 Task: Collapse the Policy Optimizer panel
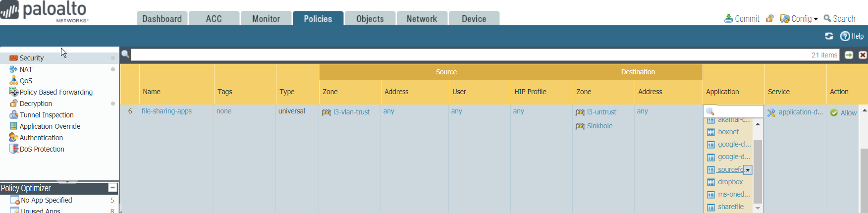(x=112, y=188)
